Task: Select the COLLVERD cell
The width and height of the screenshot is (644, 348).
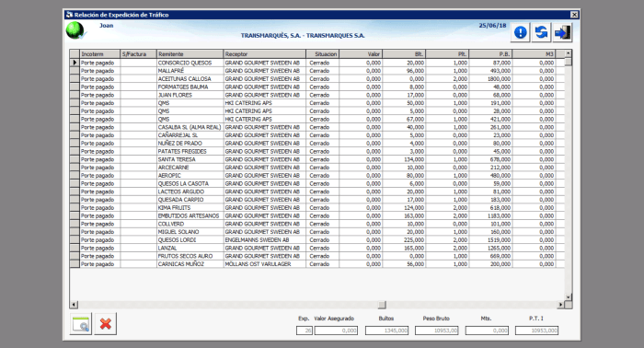Action: [x=190, y=224]
